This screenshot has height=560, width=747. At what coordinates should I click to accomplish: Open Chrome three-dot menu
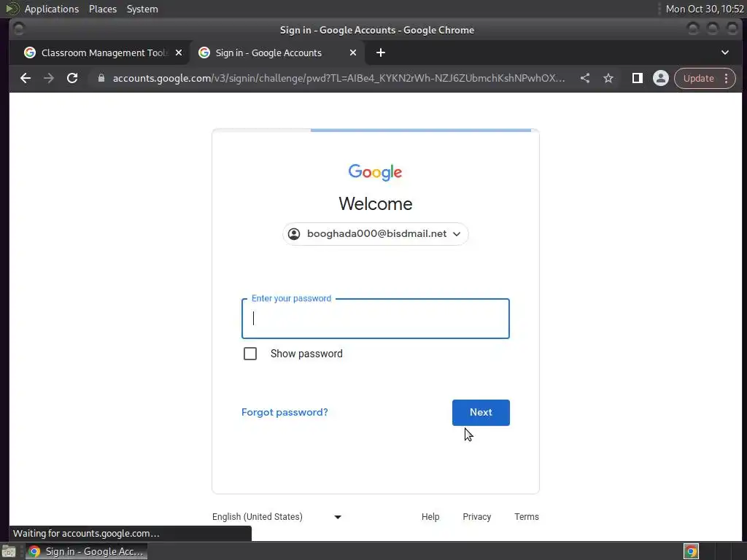[727, 78]
